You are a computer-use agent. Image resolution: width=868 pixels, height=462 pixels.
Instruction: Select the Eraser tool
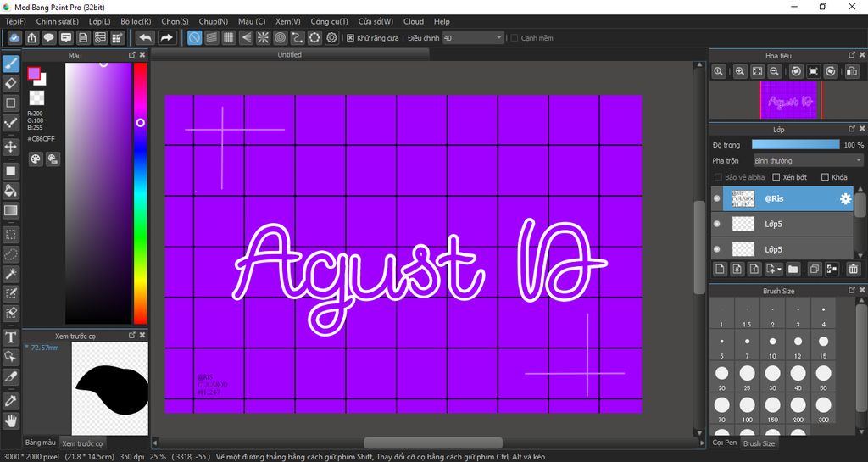point(10,84)
